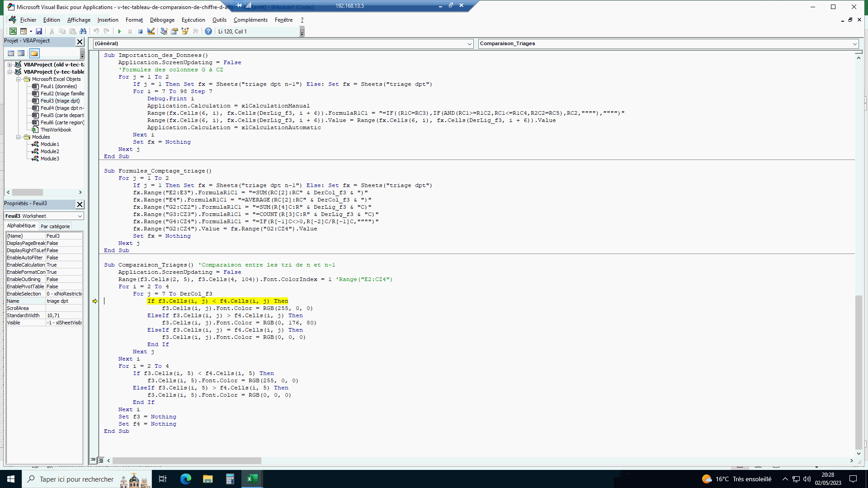Open the Comparaison_Triages procedure dropdown
Image resolution: width=868 pixels, height=488 pixels.
pyautogui.click(x=854, y=44)
